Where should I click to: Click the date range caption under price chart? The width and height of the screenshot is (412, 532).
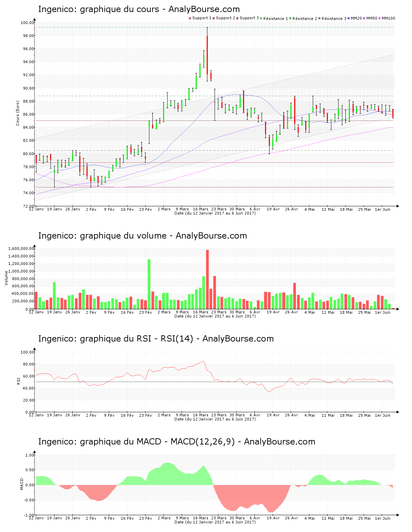point(215,213)
